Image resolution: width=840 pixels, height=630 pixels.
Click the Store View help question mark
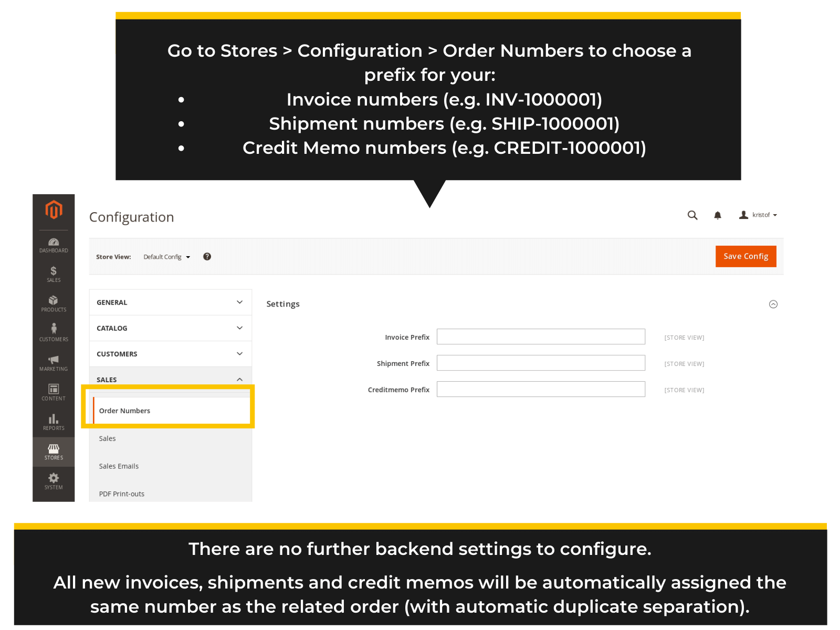tap(207, 256)
